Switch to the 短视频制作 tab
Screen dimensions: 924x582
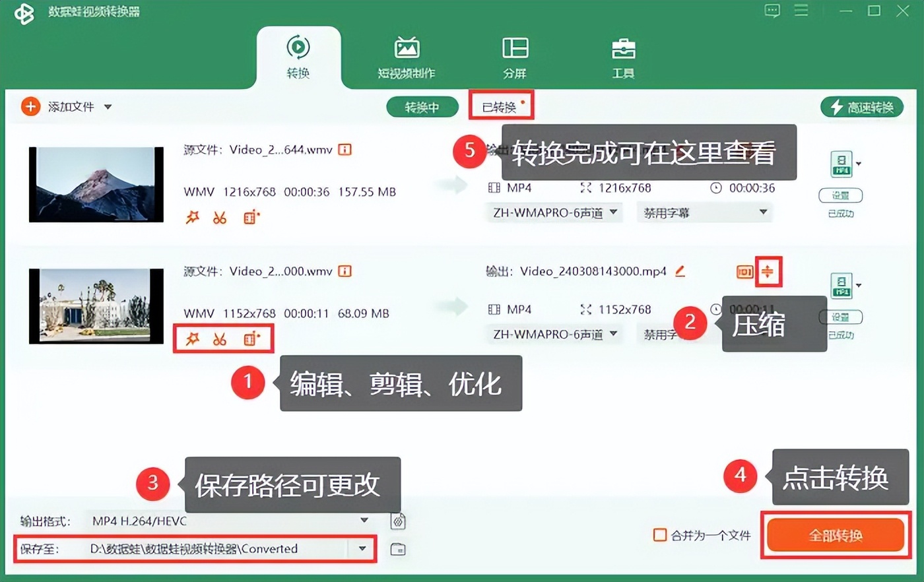[x=406, y=57]
